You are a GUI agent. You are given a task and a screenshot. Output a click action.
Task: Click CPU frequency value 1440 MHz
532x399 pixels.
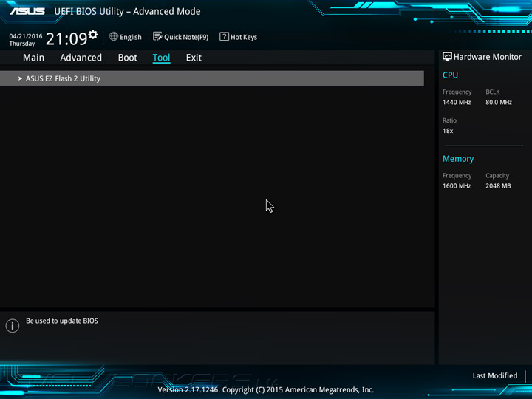coord(457,102)
